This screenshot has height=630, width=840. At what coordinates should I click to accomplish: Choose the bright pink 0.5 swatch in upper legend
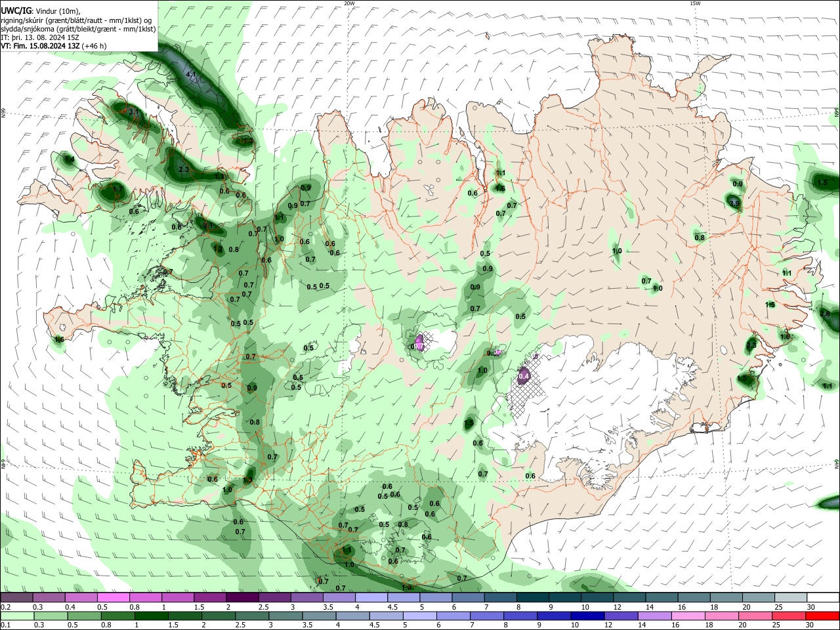click(x=113, y=597)
